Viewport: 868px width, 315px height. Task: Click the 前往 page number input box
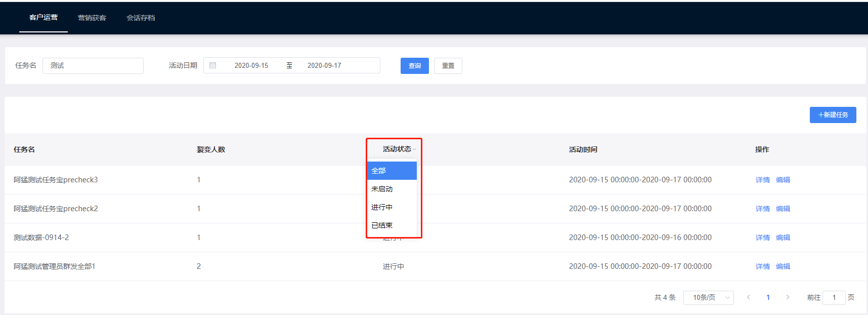pos(834,297)
